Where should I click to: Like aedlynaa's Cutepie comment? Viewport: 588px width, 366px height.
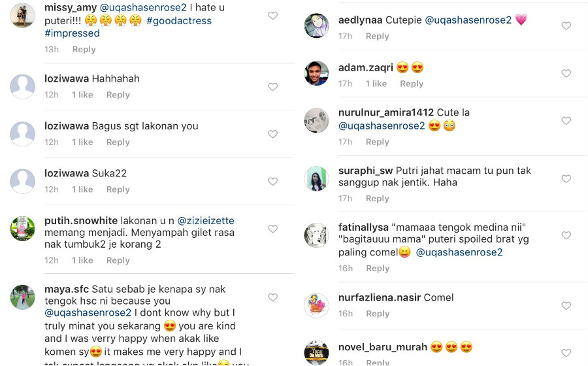tap(566, 26)
